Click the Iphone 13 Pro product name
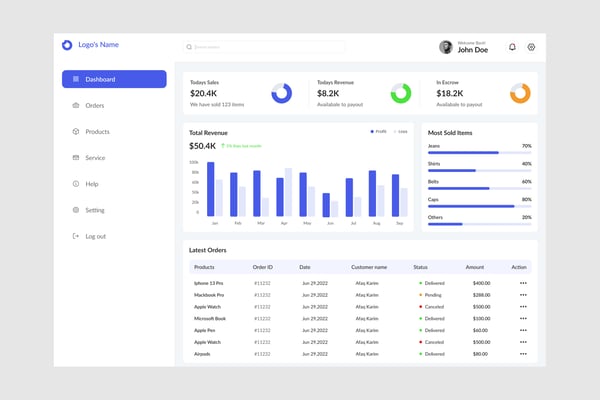600x400 pixels. click(209, 283)
